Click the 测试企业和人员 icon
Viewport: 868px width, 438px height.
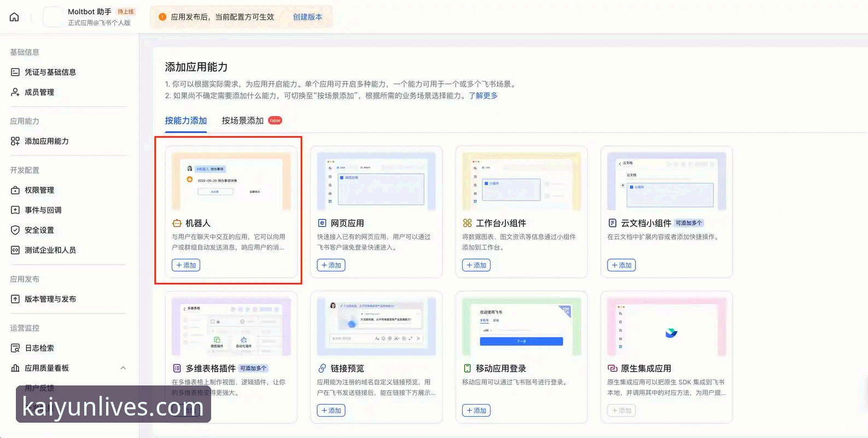(x=15, y=250)
